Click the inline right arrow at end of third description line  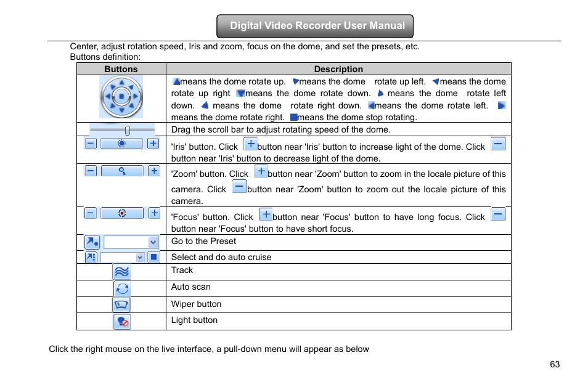pyautogui.click(x=502, y=105)
